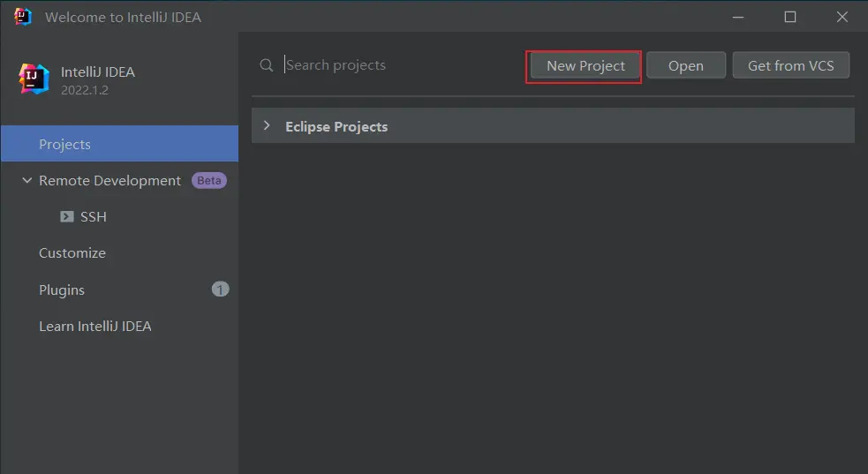Open Learn IntelliJ IDEA
This screenshot has height=474, width=868.
pyautogui.click(x=94, y=326)
